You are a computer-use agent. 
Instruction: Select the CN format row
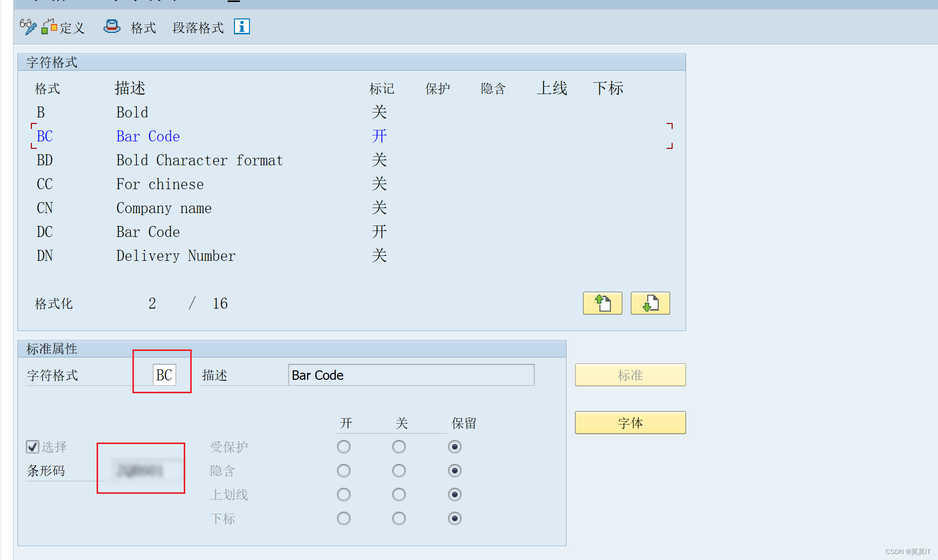[x=352, y=208]
